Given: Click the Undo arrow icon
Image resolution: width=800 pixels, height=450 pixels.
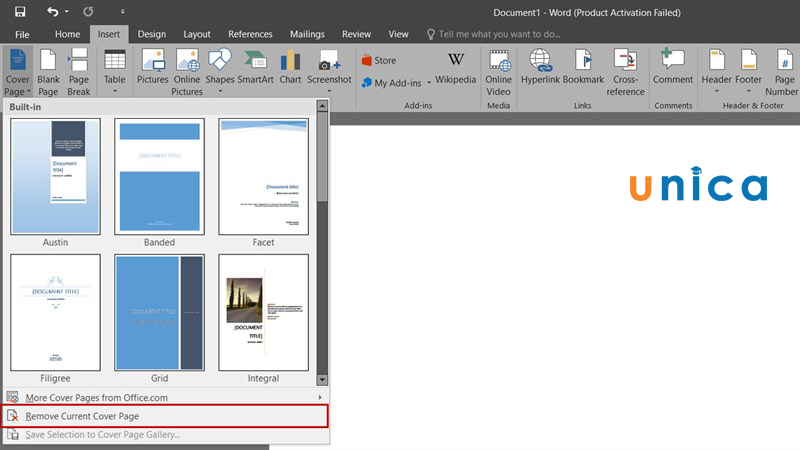Looking at the screenshot, I should click(52, 11).
